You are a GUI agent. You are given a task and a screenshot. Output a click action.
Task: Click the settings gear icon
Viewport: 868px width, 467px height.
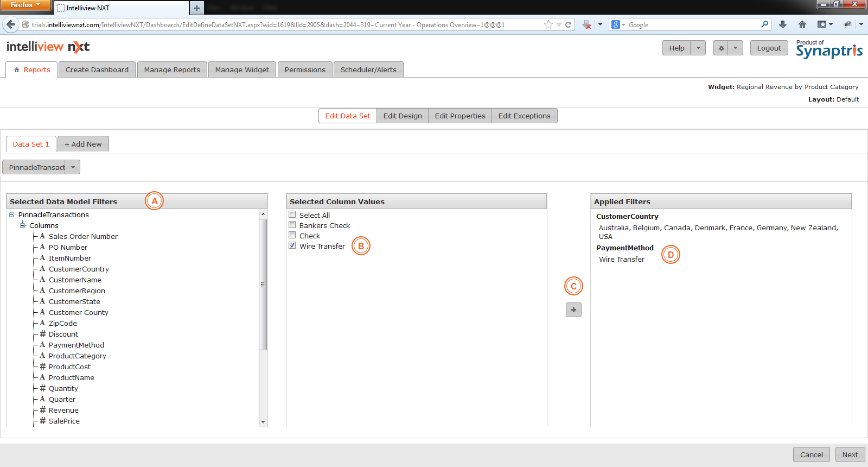point(721,48)
